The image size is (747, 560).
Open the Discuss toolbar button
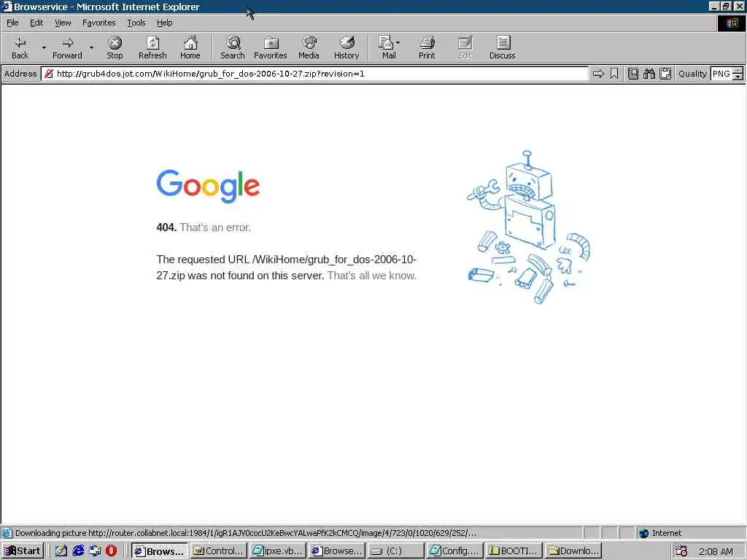[502, 47]
